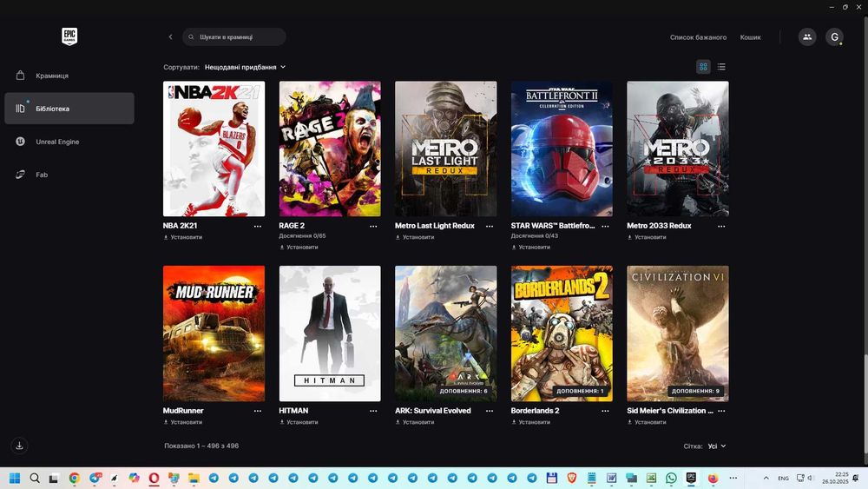Open the Unreal Engine section

tap(69, 142)
